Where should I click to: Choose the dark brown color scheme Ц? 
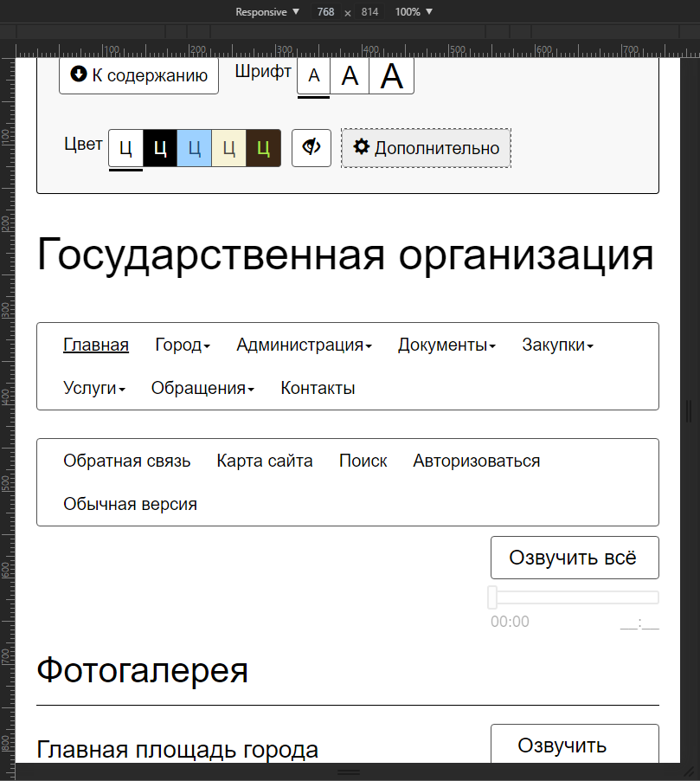[264, 148]
